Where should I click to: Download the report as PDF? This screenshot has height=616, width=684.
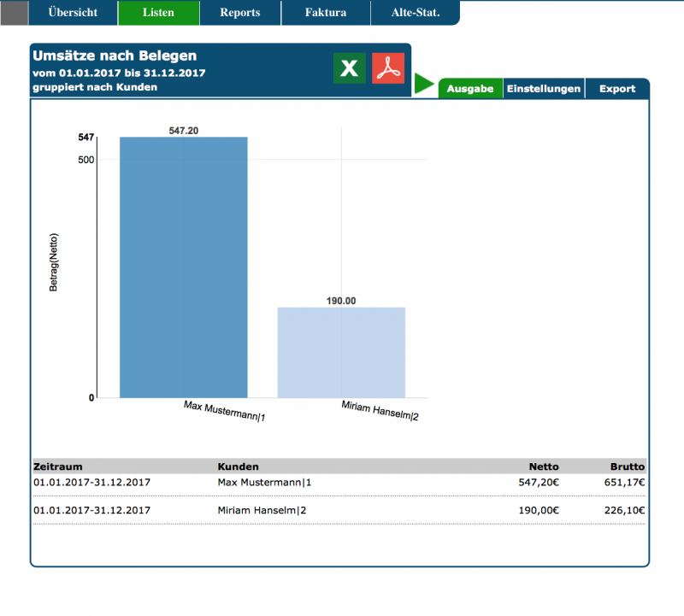(x=388, y=68)
